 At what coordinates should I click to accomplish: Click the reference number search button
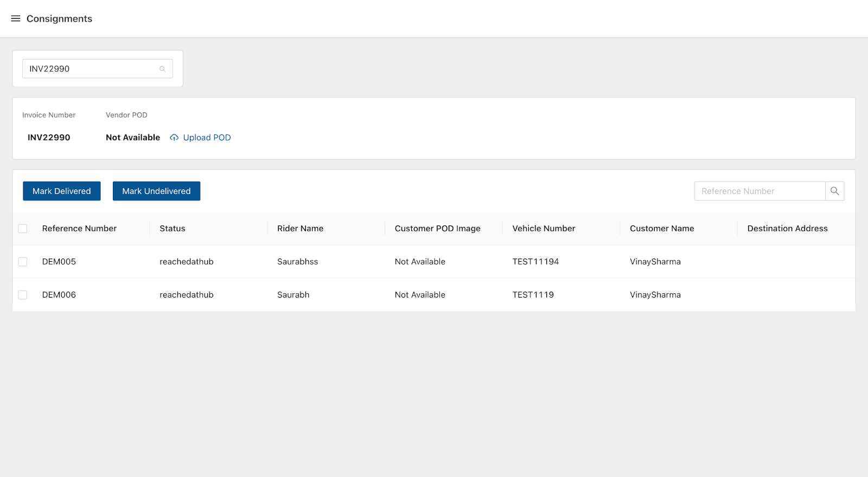click(x=834, y=191)
